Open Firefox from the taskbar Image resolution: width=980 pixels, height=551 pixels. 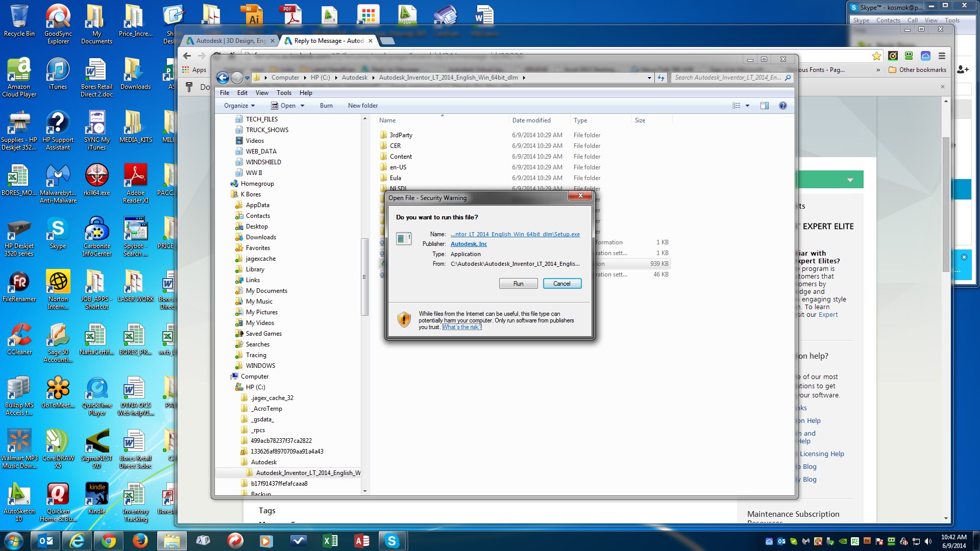(x=140, y=541)
